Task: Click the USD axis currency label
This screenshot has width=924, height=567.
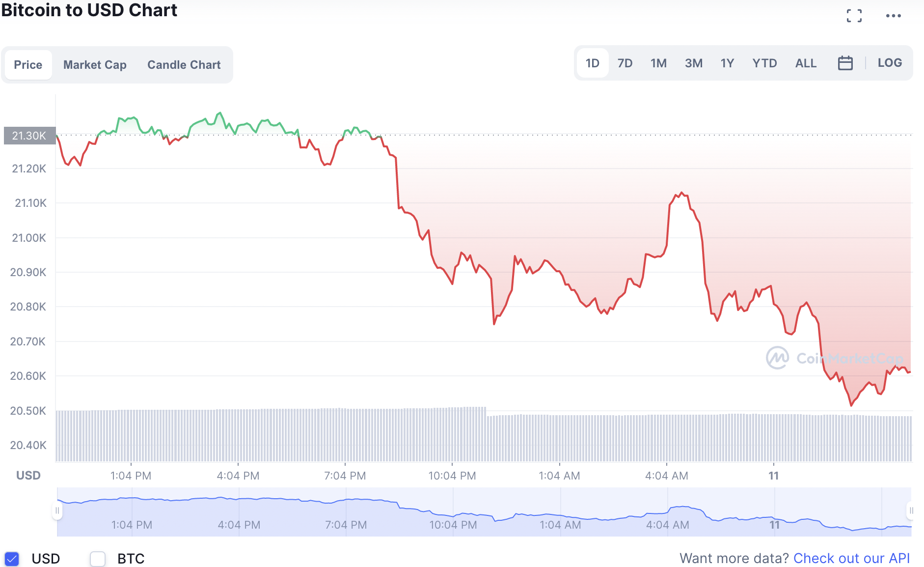Action: point(28,476)
